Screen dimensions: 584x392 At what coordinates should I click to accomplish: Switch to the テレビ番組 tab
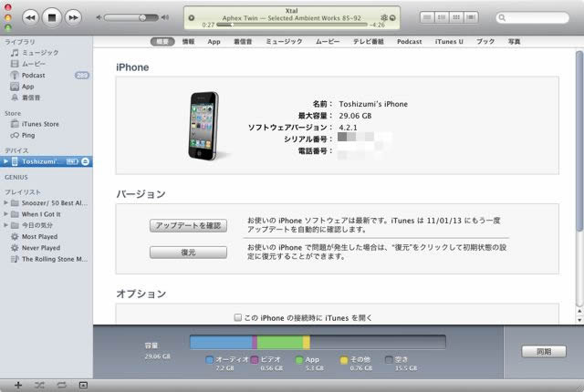(369, 42)
